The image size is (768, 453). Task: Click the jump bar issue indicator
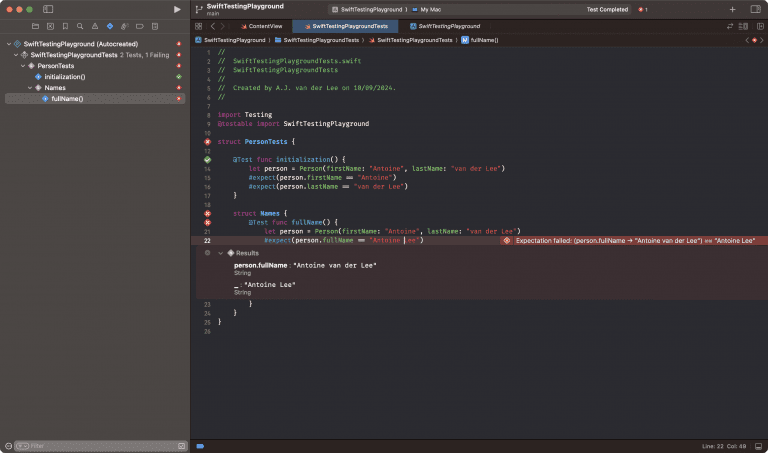pos(754,40)
